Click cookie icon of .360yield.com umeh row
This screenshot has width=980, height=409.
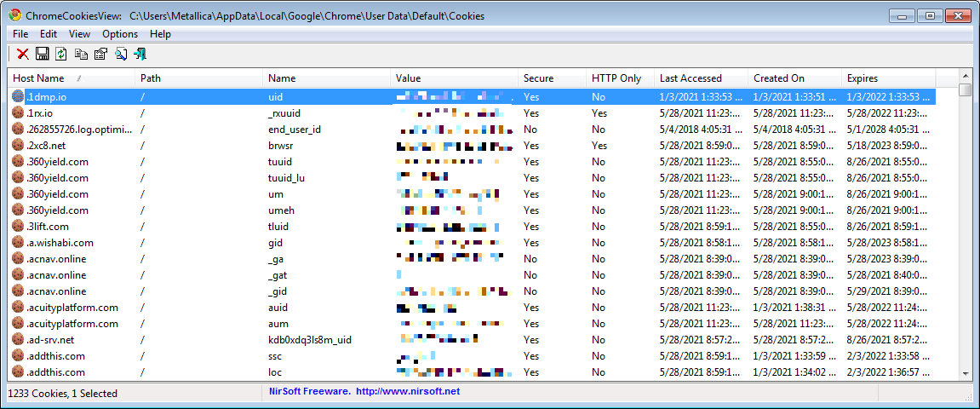[x=18, y=210]
